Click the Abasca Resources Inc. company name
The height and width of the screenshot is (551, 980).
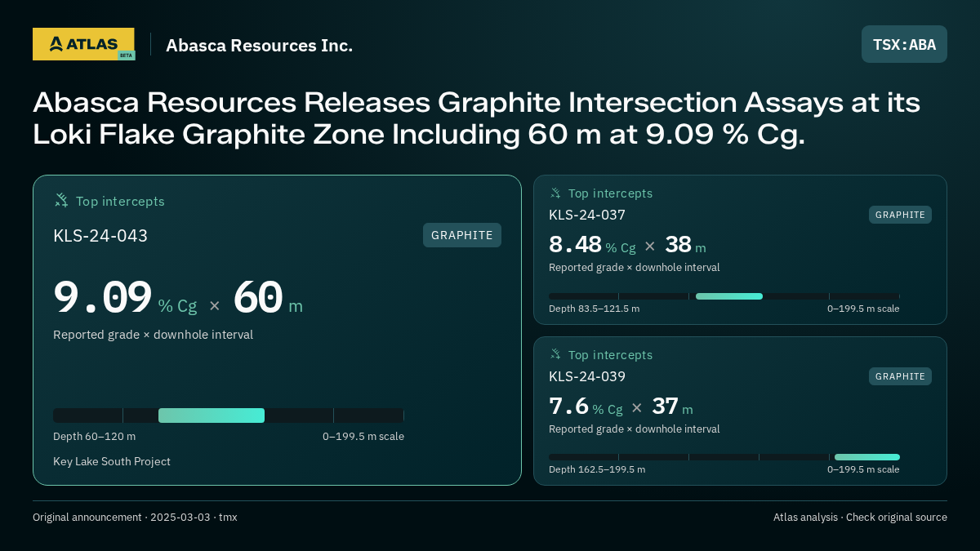tap(259, 45)
